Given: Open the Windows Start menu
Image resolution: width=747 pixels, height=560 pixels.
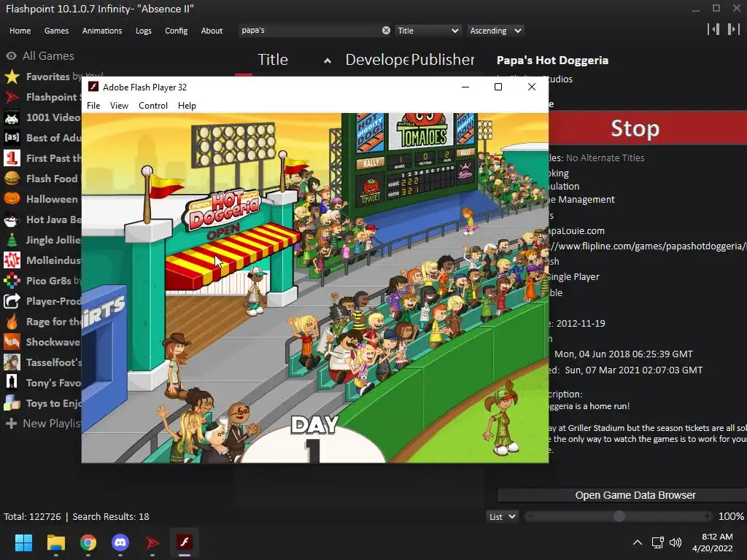Looking at the screenshot, I should [x=23, y=542].
